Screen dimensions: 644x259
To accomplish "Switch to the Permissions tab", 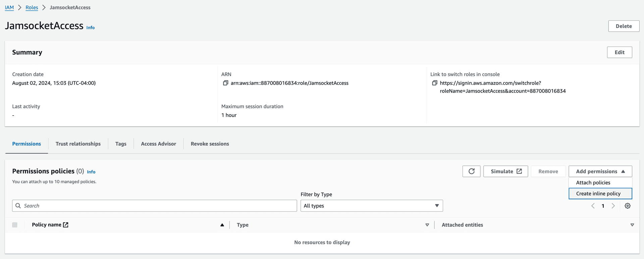I will (26, 144).
